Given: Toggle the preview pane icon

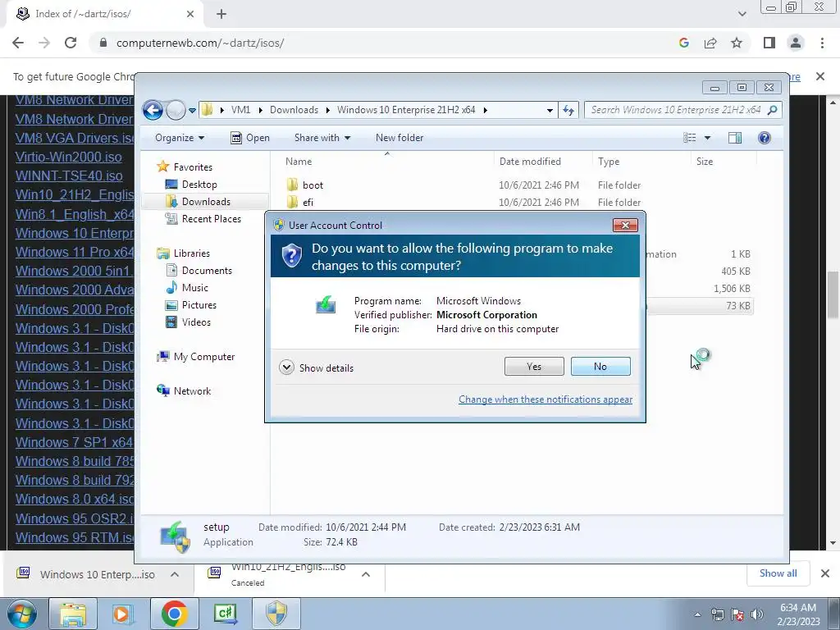Looking at the screenshot, I should point(735,138).
